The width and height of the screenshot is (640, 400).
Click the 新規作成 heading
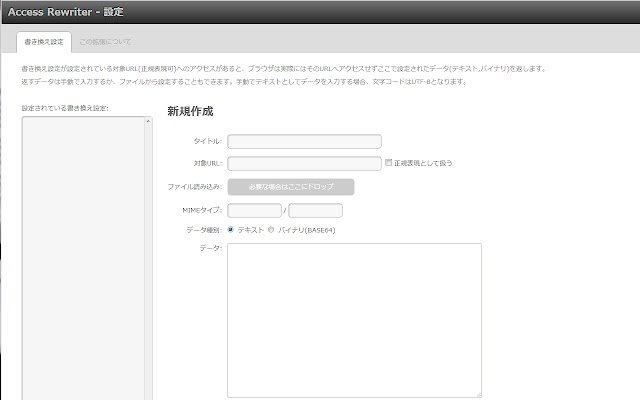click(190, 111)
